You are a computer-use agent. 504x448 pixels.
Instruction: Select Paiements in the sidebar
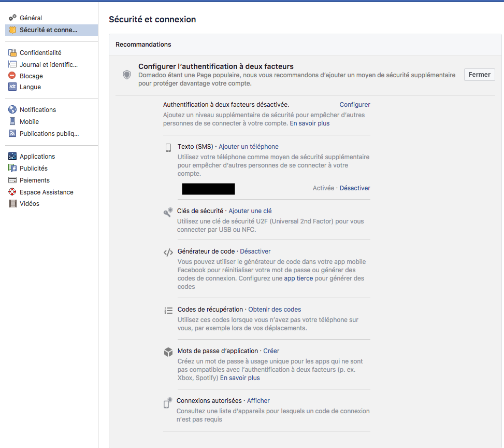pos(34,180)
